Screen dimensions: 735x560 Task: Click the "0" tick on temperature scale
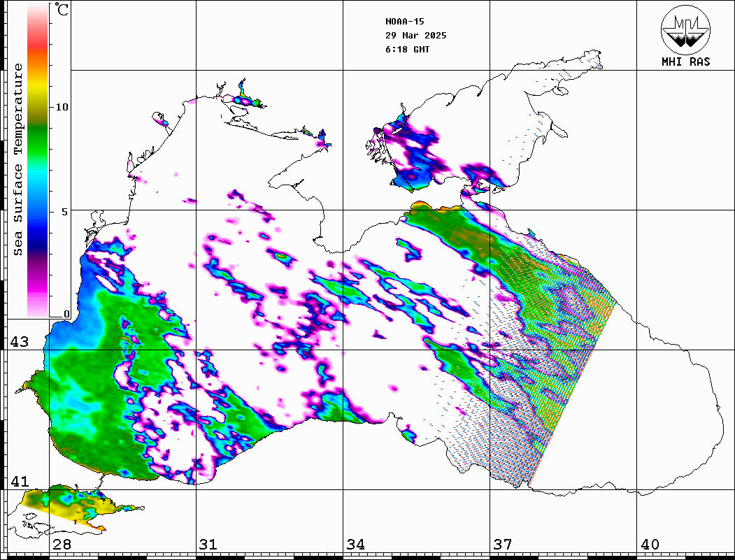tap(66, 314)
